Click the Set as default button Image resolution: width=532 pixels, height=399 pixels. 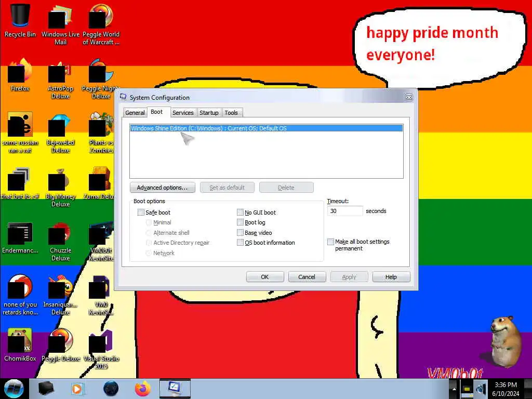(227, 187)
